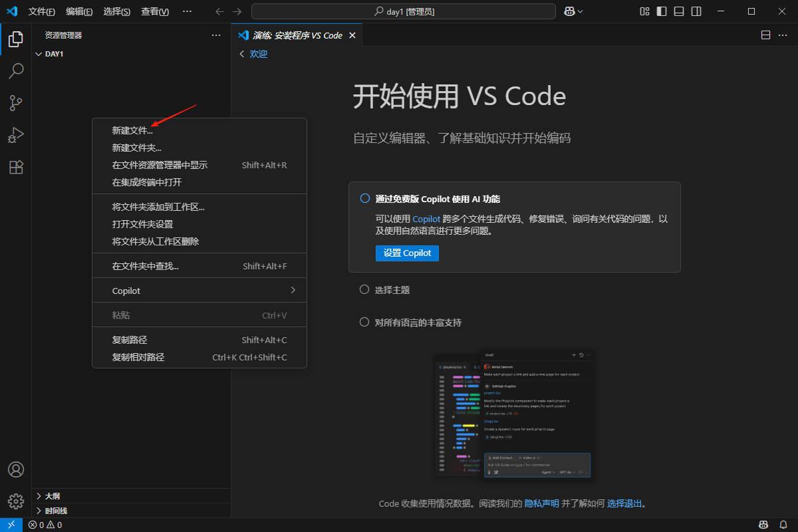Select 复制路径 menu entry

coord(199,340)
